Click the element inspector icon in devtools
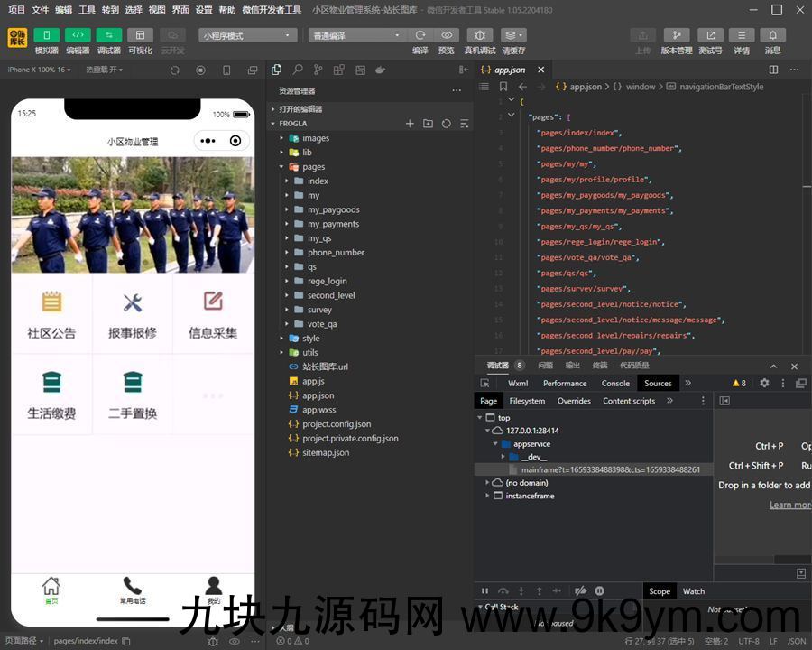 click(x=484, y=383)
